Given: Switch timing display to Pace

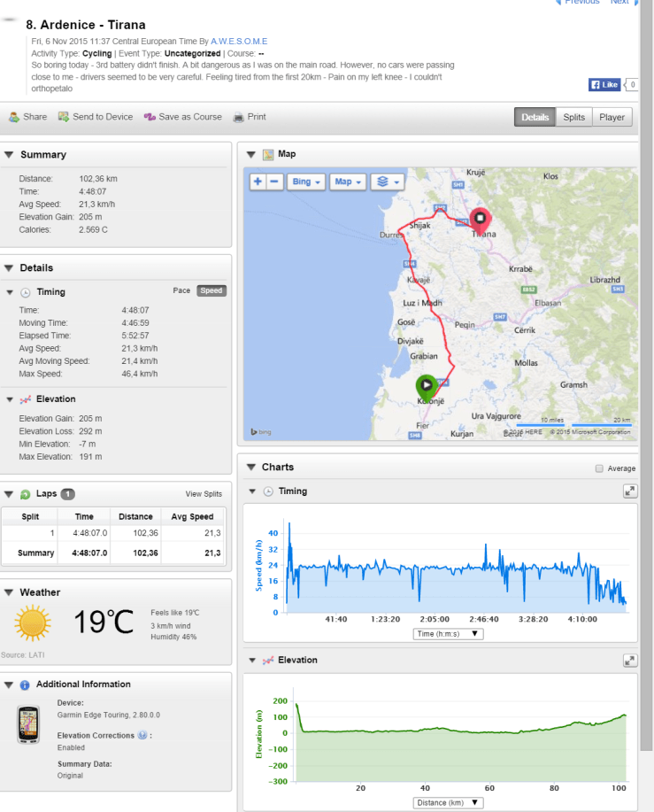Looking at the screenshot, I should pos(181,290).
